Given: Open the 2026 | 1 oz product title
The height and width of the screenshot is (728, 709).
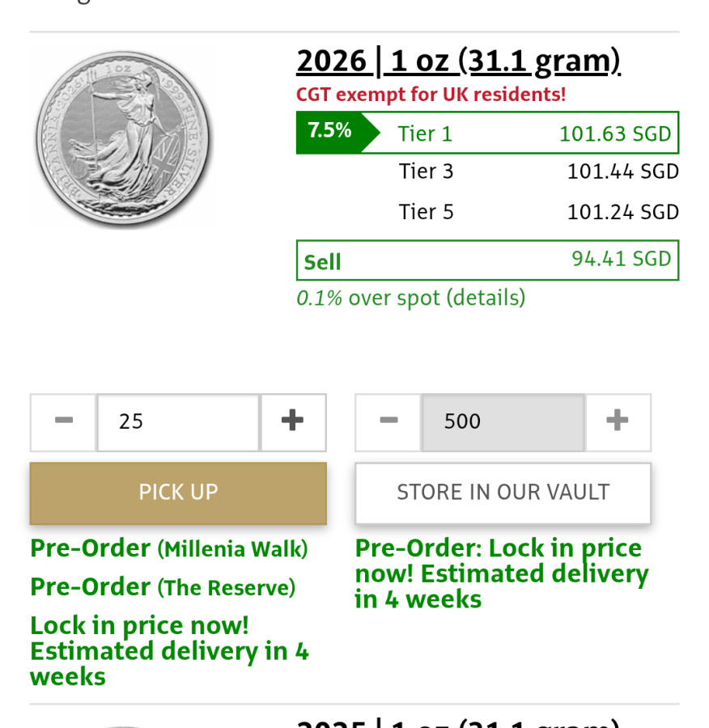Looking at the screenshot, I should [458, 61].
